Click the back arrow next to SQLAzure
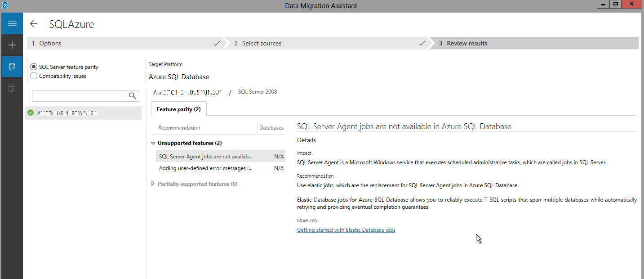Screen dimensions: 644x279 tap(34, 24)
